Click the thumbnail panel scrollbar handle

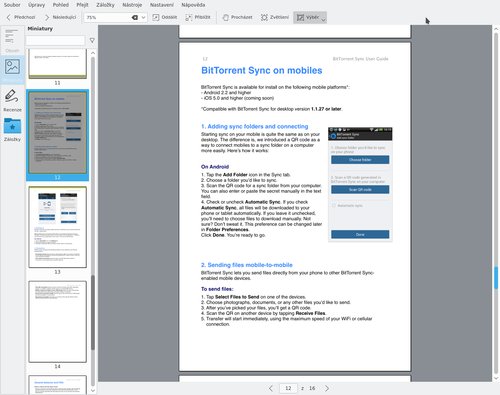(x=93, y=312)
